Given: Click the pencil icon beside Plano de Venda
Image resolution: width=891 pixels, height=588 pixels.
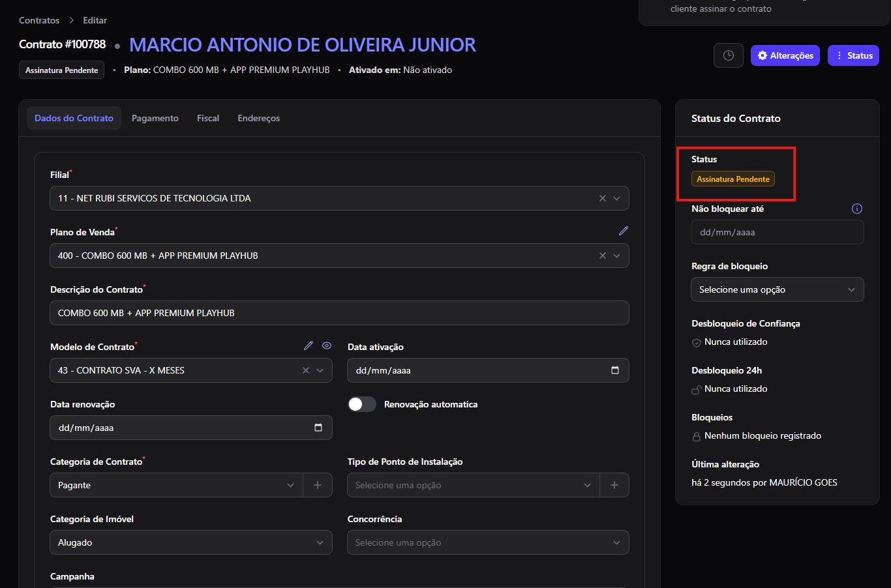Looking at the screenshot, I should (624, 231).
